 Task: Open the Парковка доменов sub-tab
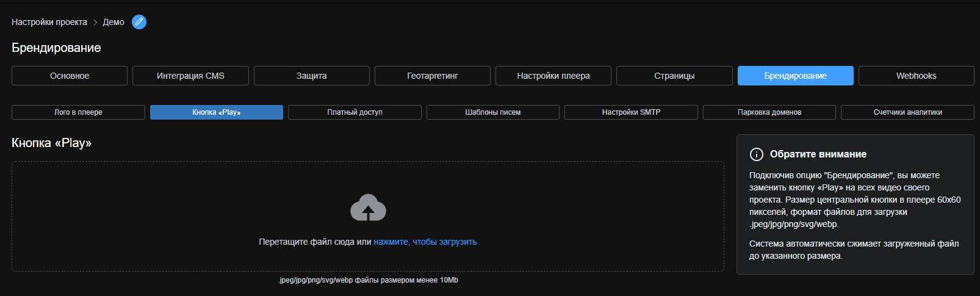[769, 112]
